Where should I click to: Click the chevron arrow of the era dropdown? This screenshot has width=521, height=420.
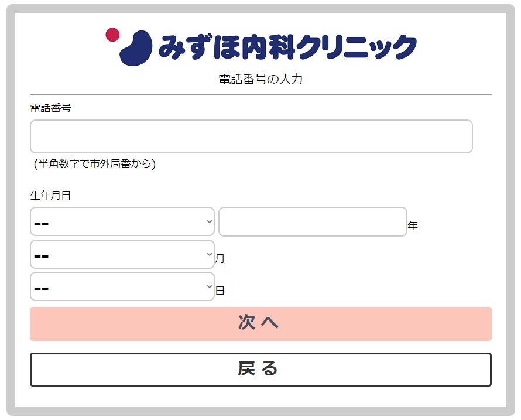coord(210,221)
